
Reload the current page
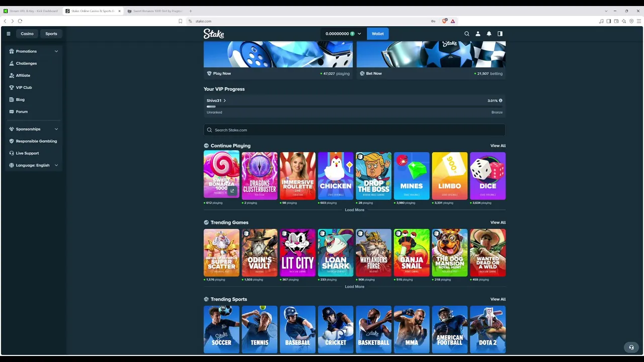[x=20, y=21]
